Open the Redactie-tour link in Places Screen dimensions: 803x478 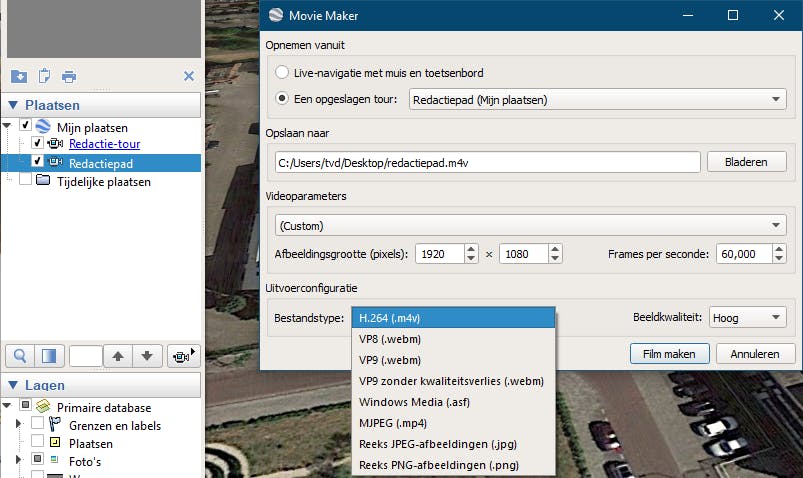pyautogui.click(x=104, y=144)
